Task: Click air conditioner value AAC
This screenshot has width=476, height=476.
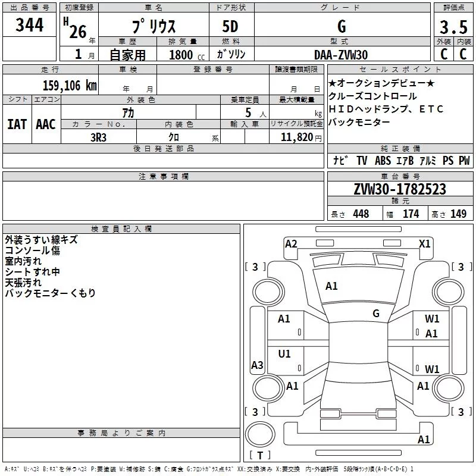Action: click(46, 124)
